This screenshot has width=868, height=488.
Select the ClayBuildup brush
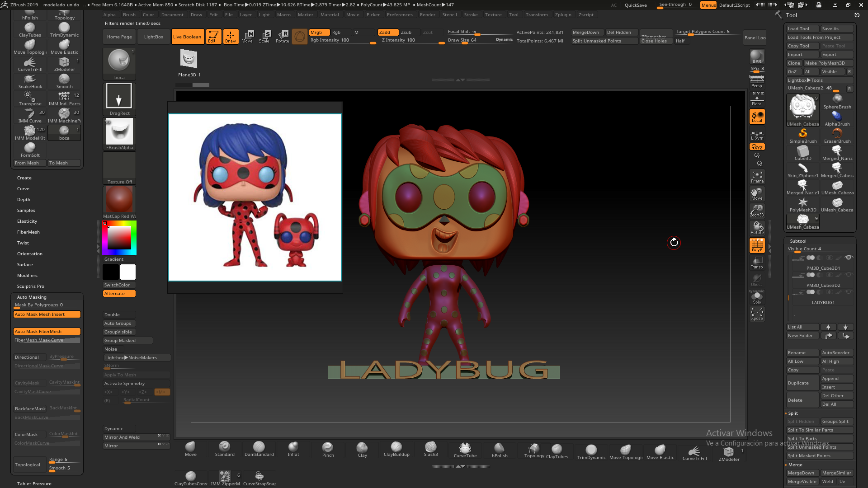(x=396, y=447)
